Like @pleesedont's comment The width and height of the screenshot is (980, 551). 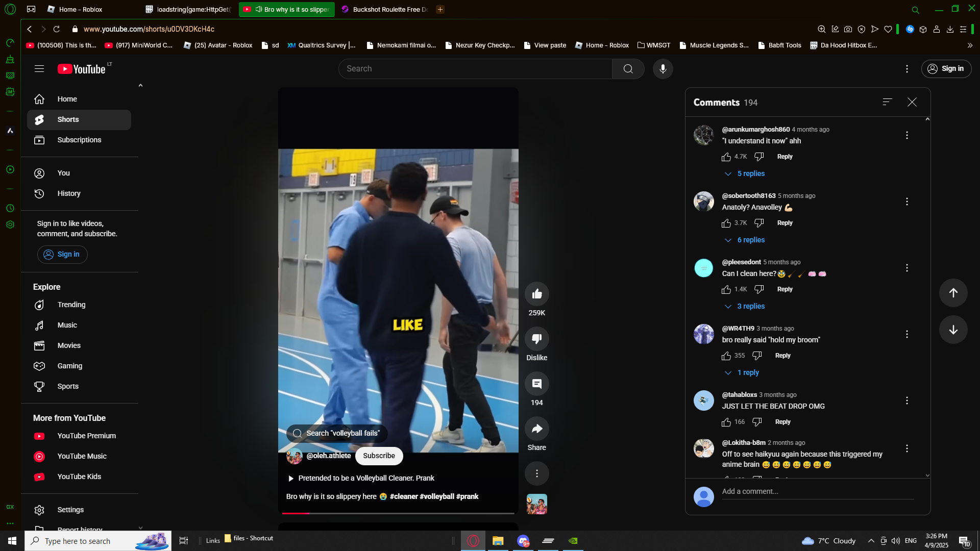point(726,289)
